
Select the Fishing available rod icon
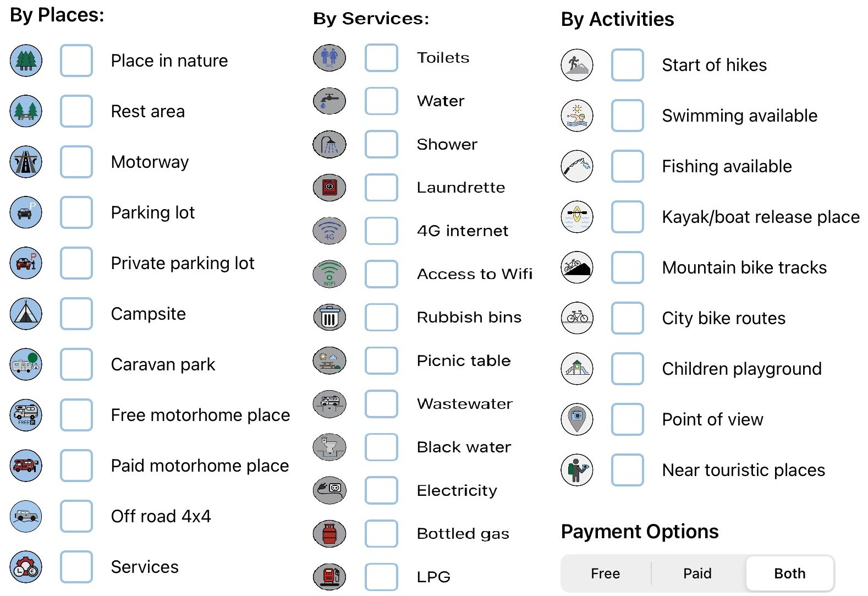tap(576, 166)
